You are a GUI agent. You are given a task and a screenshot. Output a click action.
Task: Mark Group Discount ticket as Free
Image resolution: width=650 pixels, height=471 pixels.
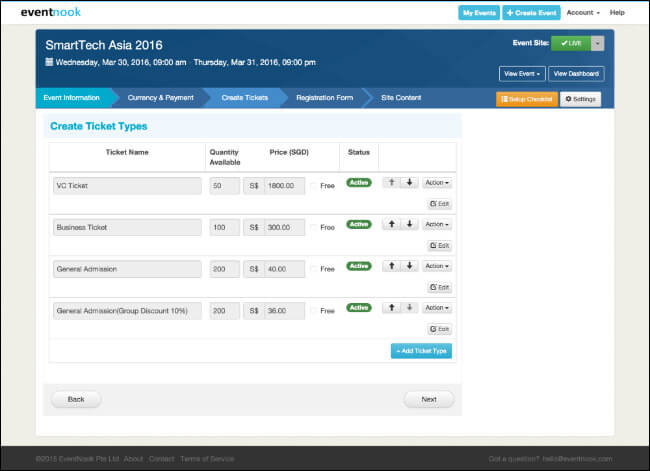tap(314, 311)
